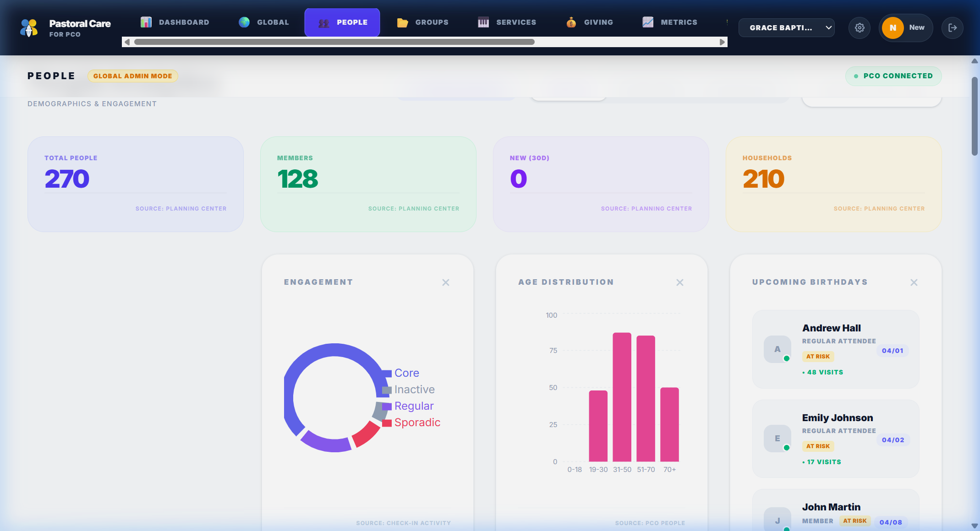Open the Grace Baptist church dropdown

click(786, 28)
